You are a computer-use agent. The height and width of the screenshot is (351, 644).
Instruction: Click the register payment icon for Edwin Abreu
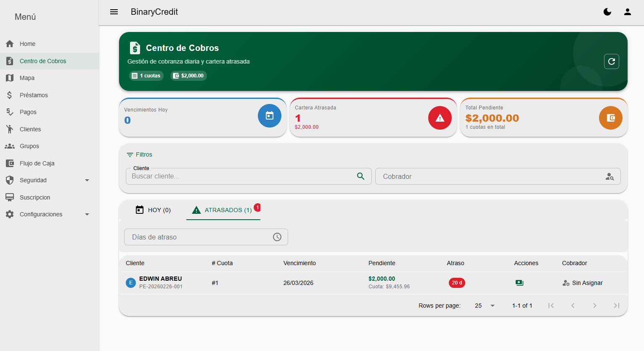[519, 283]
